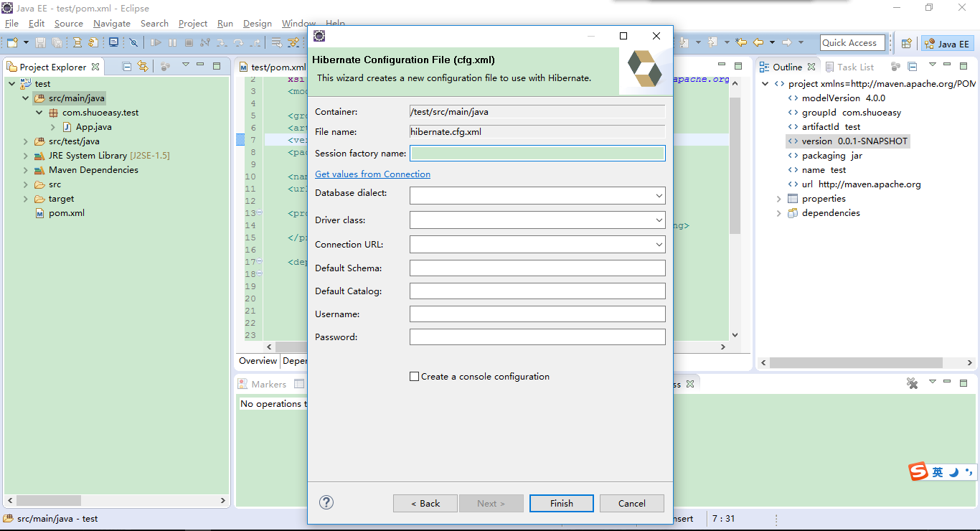The width and height of the screenshot is (980, 531).
Task: Open the New wizard dropdown arrow
Action: [26, 42]
